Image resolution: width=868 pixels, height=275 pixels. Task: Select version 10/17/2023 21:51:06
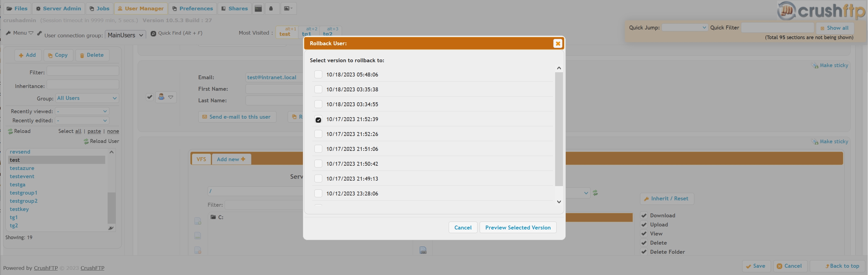tap(318, 148)
